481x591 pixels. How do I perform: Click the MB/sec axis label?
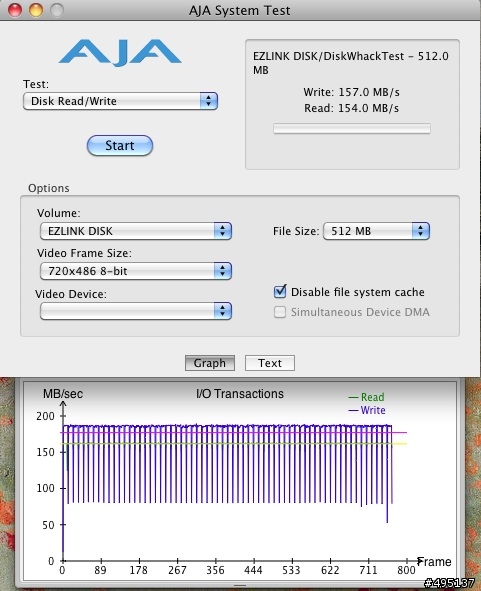coord(63,394)
